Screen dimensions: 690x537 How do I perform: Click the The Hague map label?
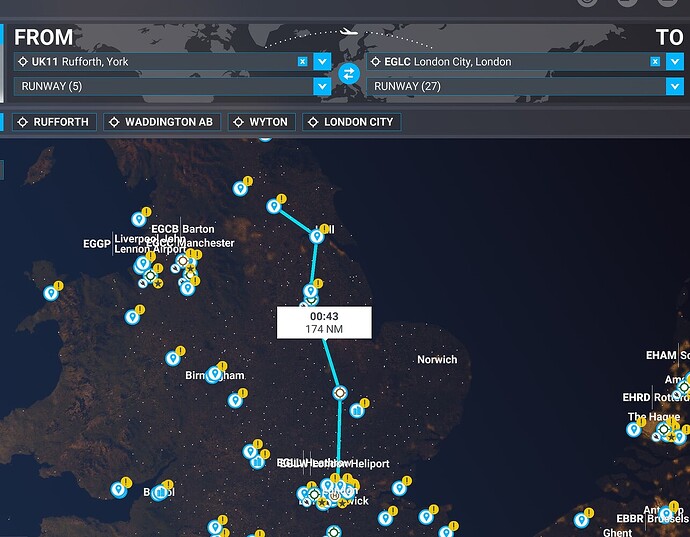(x=654, y=416)
